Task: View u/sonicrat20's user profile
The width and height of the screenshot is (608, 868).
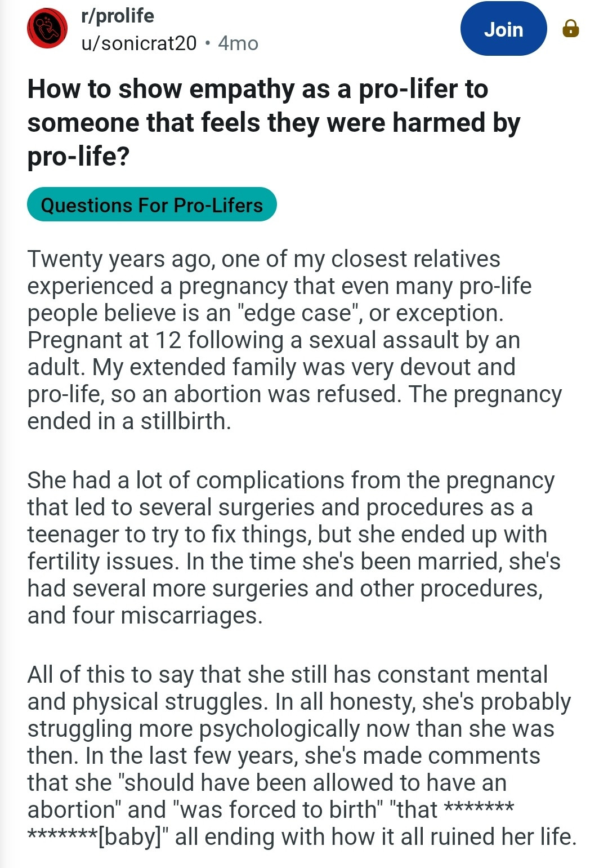Action: 139,43
